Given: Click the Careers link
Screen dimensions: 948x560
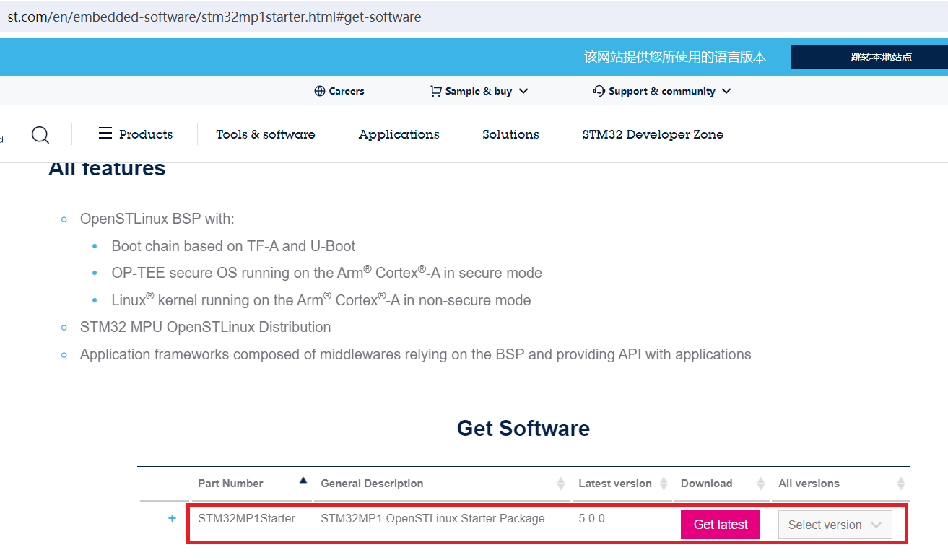Looking at the screenshot, I should (347, 91).
